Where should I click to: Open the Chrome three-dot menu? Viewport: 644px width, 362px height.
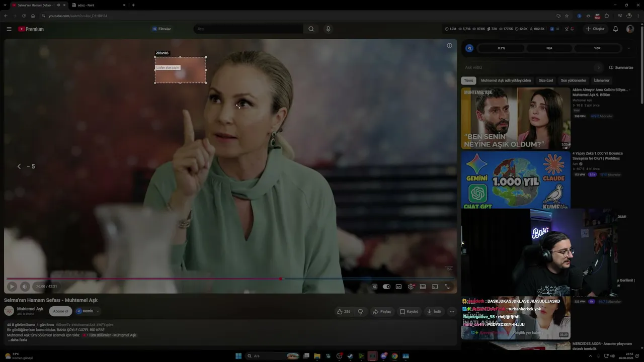coord(638,16)
